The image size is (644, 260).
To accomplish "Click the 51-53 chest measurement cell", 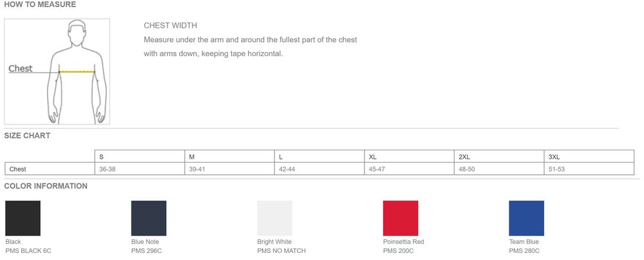I will pyautogui.click(x=556, y=169).
